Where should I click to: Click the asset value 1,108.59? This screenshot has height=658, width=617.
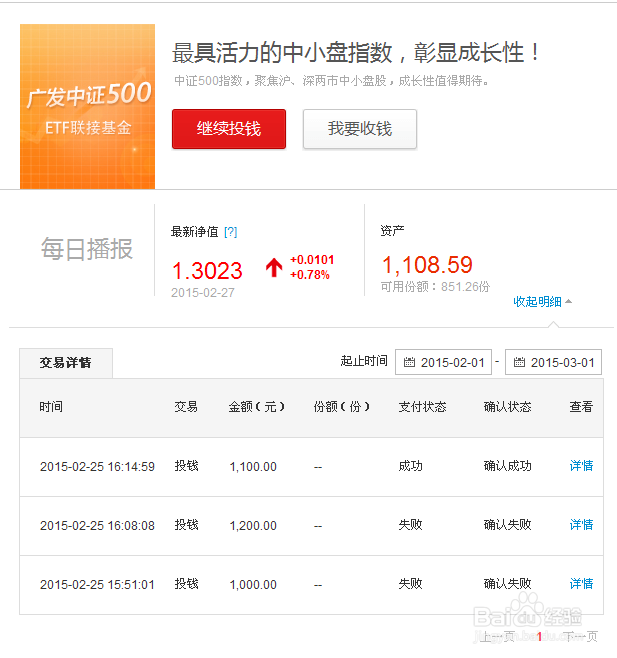click(427, 265)
